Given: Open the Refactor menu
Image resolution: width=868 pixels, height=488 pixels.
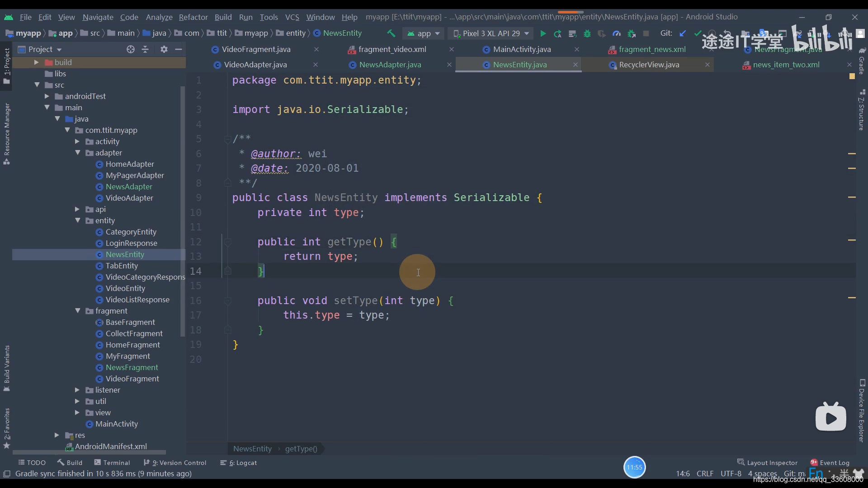Looking at the screenshot, I should coord(193,17).
